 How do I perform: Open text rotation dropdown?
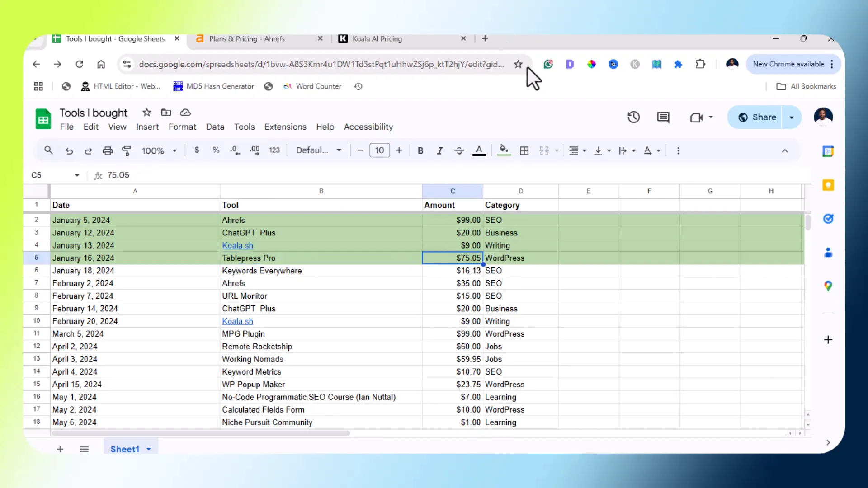point(652,151)
